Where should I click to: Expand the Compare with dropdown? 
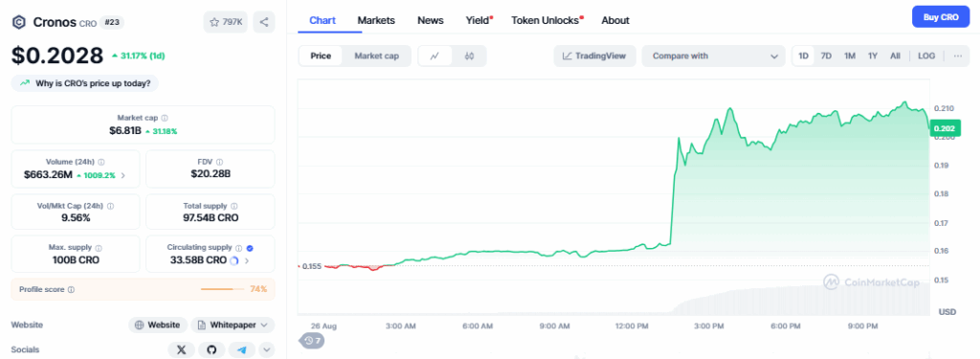(713, 56)
